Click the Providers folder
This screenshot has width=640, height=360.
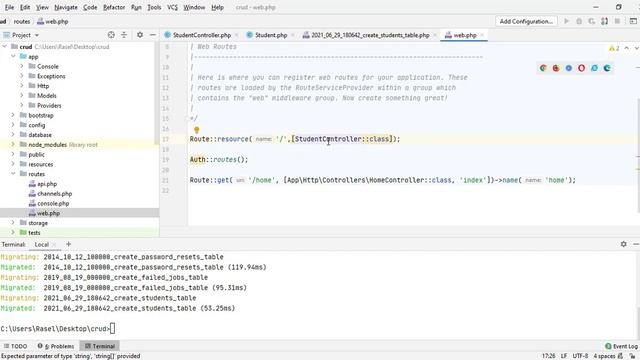pos(49,105)
